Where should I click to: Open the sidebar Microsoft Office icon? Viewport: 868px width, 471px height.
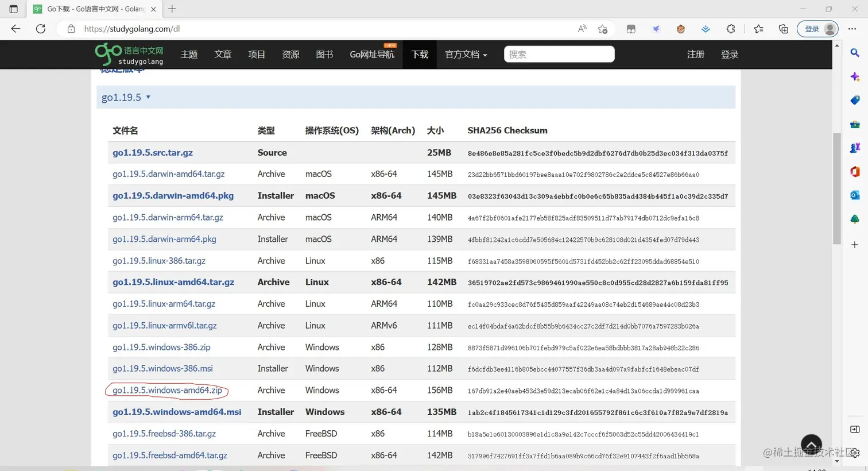pyautogui.click(x=855, y=171)
